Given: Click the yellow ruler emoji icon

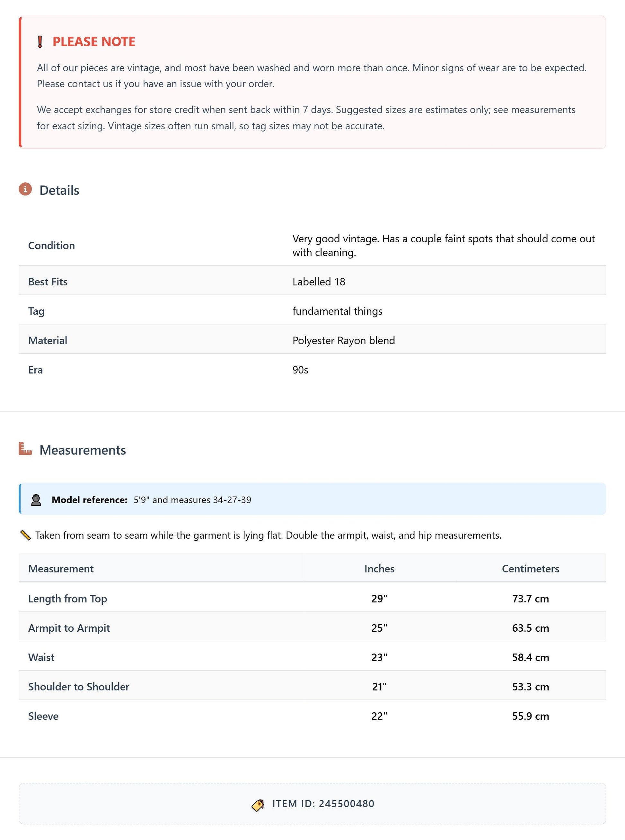Looking at the screenshot, I should tap(25, 535).
